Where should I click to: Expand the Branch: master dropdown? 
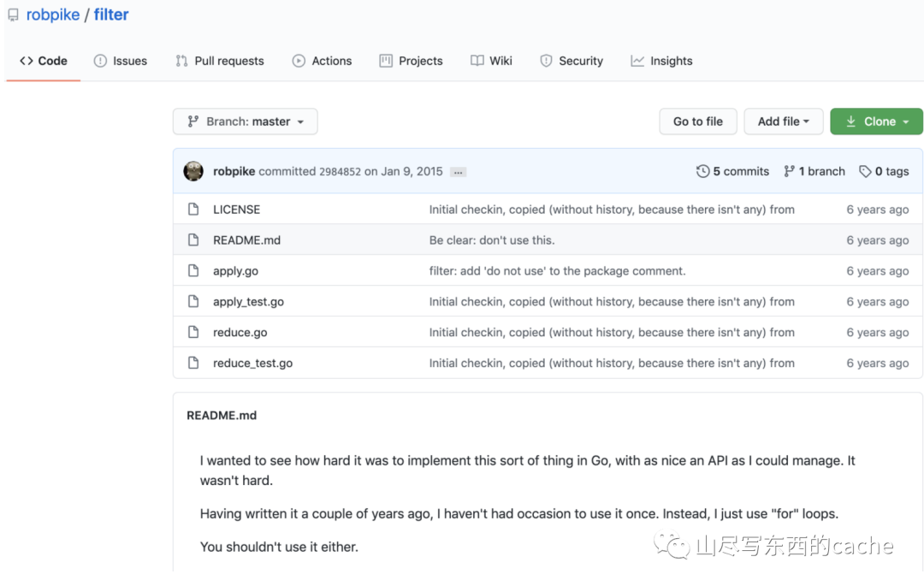click(246, 121)
